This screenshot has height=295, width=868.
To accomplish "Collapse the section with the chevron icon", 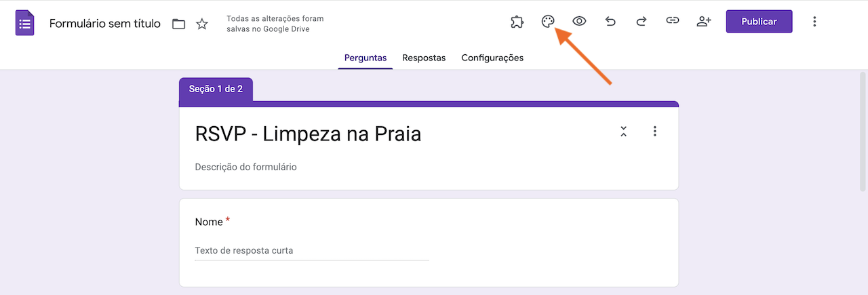I will click(x=623, y=132).
